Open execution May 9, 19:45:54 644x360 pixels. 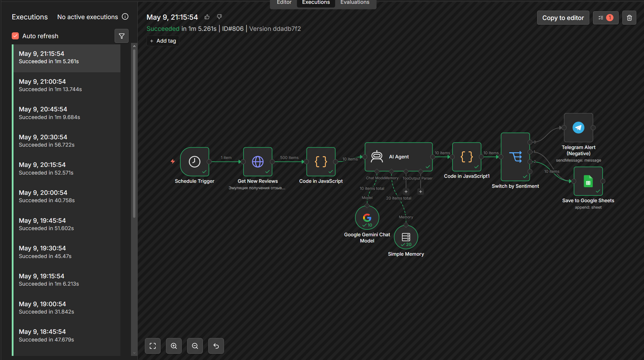[x=66, y=225]
